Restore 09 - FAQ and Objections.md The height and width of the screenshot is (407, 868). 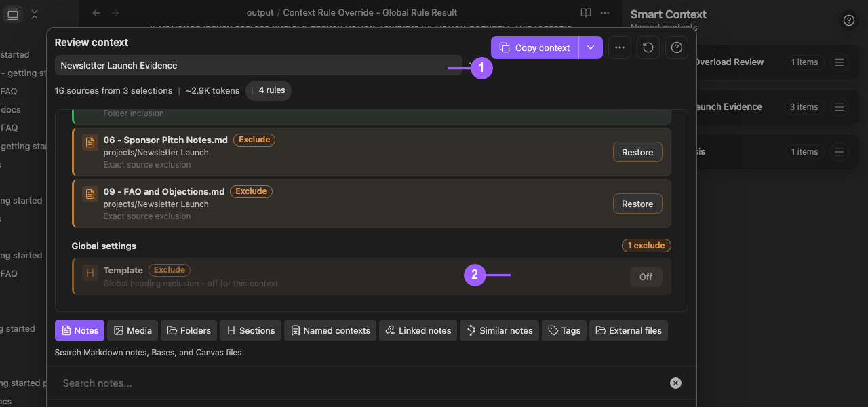click(x=637, y=203)
